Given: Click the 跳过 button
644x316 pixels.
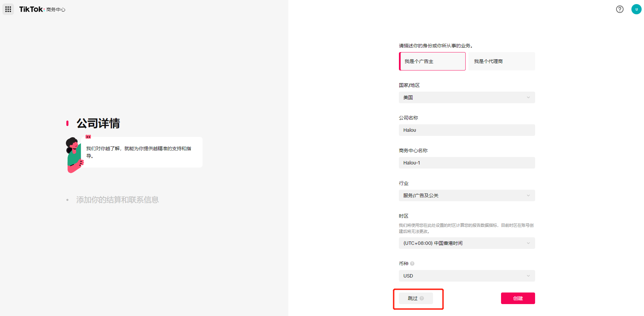Looking at the screenshot, I should coord(416,298).
